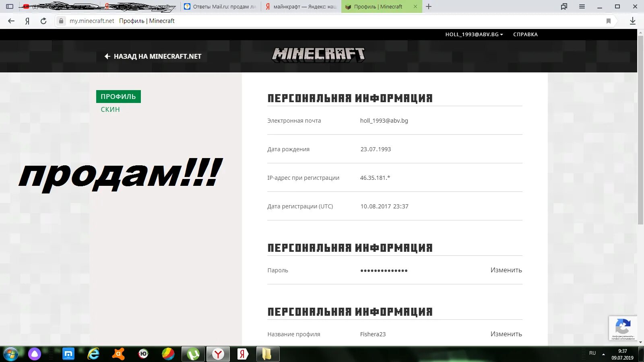Close the Профиль | Minecraft tab
Screen dimensions: 644x362
click(x=415, y=6)
